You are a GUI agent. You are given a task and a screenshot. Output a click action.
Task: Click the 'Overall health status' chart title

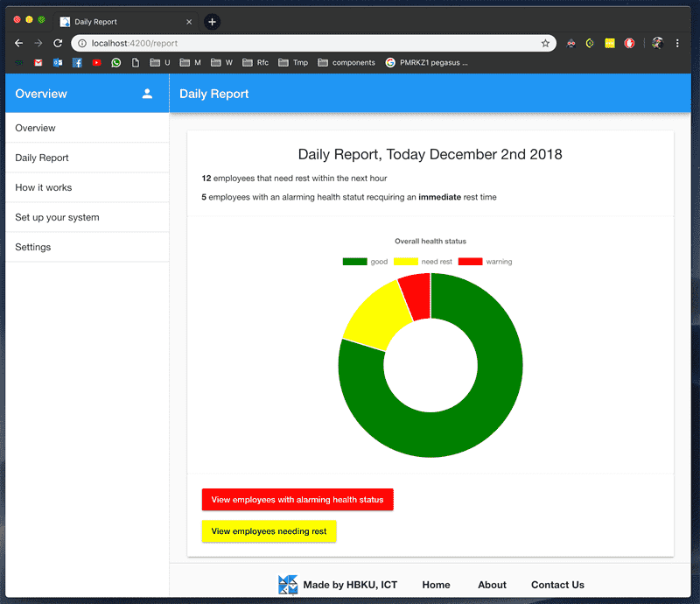[430, 242]
